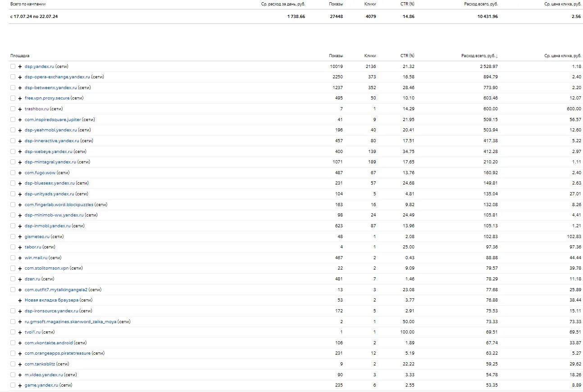Click plus icon beside gismeteo.ru
Screen dimensions: 583x392
tap(20, 237)
